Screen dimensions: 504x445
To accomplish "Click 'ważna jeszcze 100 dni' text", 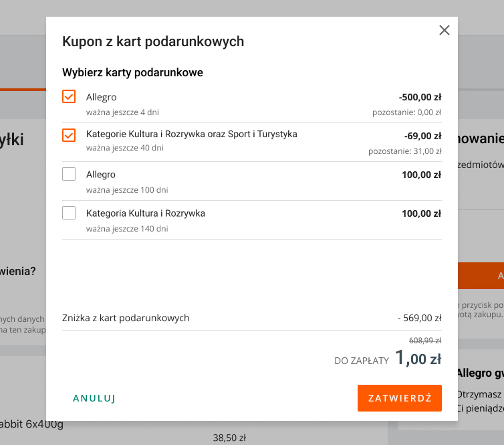I will pos(127,190).
